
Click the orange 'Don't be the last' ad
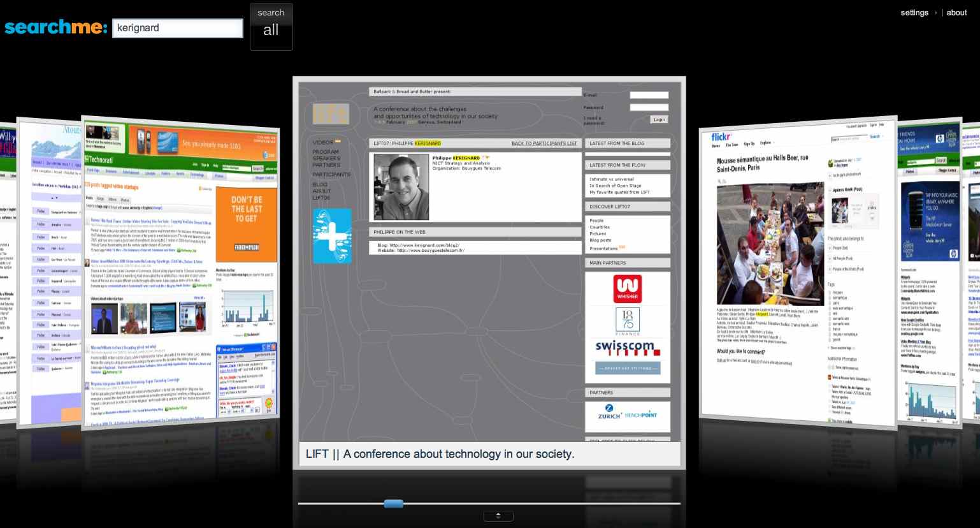pos(247,223)
